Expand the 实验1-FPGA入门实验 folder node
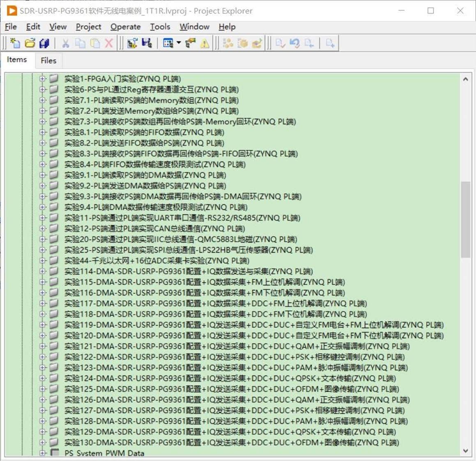 (42, 78)
